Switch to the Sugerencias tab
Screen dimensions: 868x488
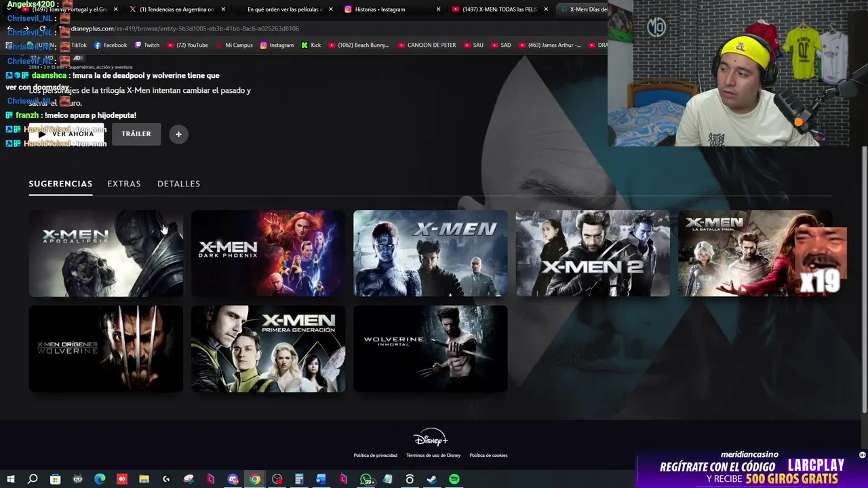(60, 184)
